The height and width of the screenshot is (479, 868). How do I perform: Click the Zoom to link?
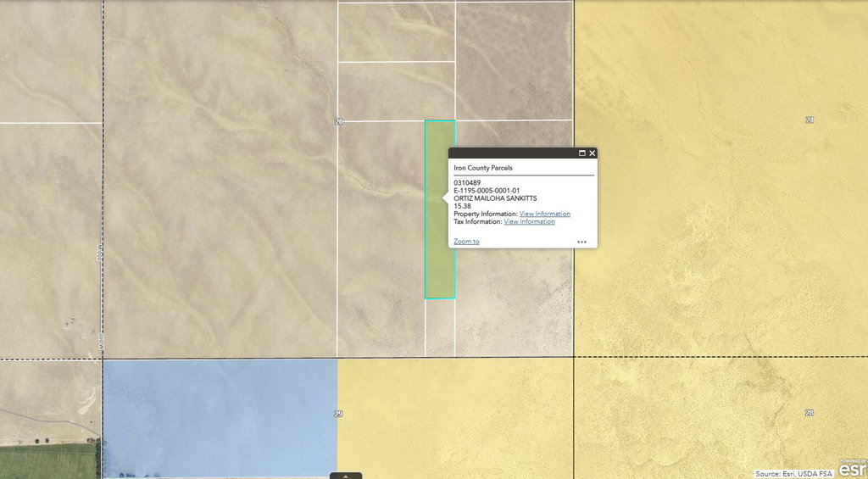[466, 242]
